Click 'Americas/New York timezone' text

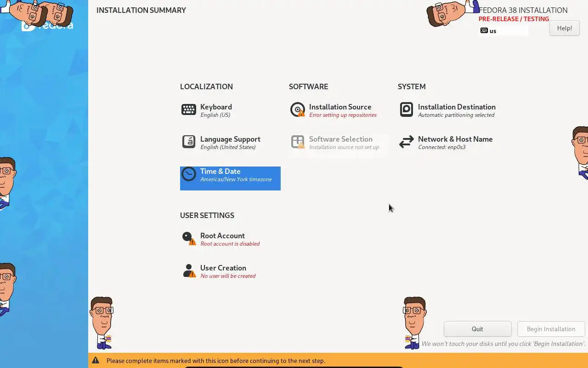tap(236, 179)
